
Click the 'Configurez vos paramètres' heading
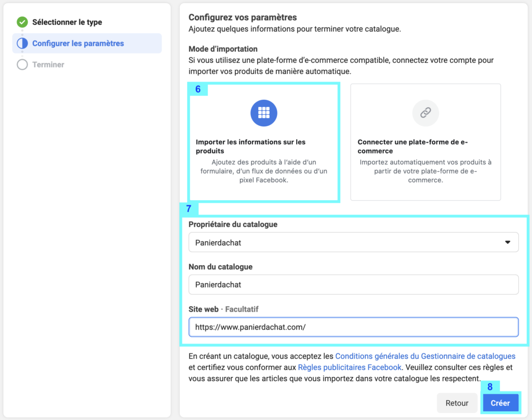[x=243, y=17]
